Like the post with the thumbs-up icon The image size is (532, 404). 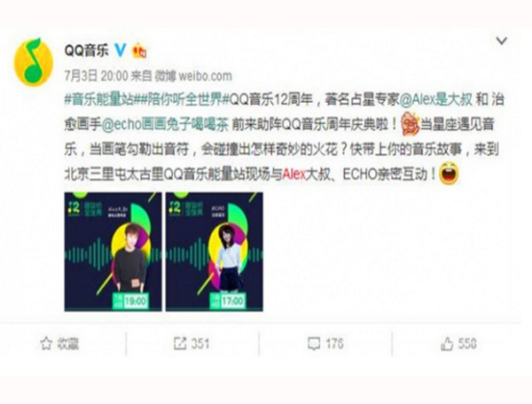(447, 344)
